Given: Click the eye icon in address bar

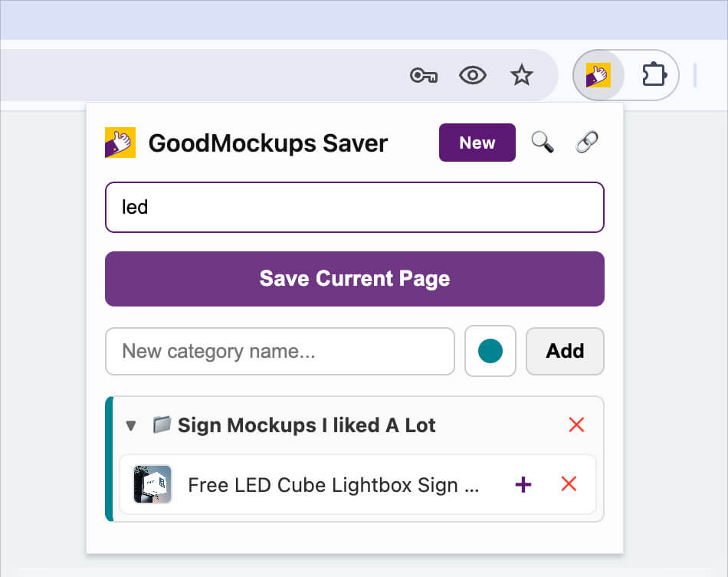Looking at the screenshot, I should click(473, 75).
